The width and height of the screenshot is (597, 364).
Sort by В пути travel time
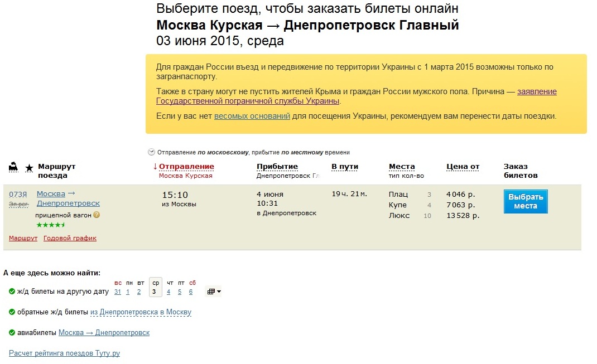pyautogui.click(x=345, y=167)
